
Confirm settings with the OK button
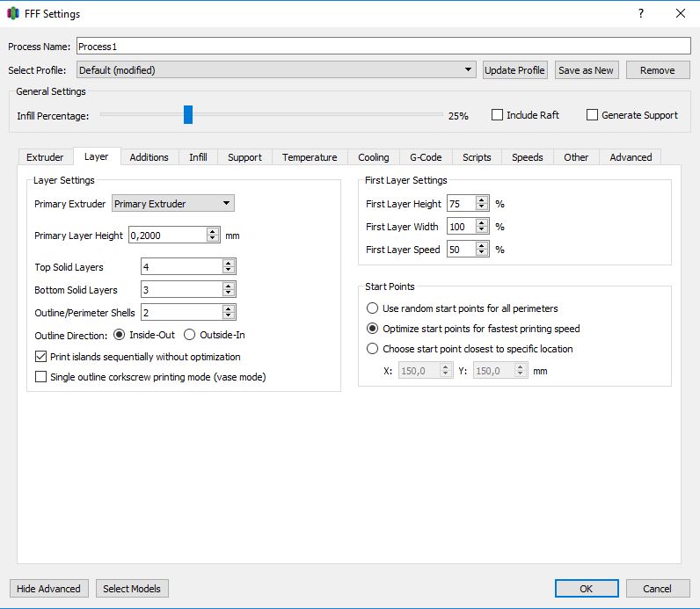coord(587,589)
